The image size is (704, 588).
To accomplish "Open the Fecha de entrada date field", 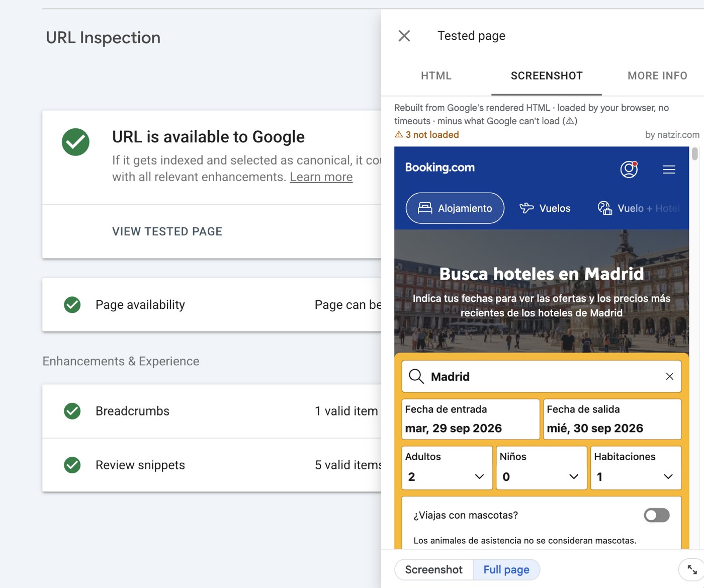I will (x=471, y=419).
